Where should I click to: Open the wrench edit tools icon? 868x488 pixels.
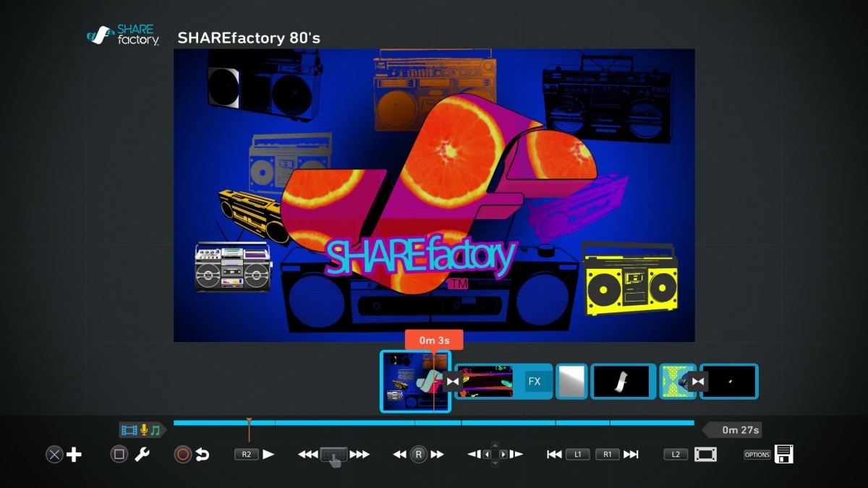[142, 454]
